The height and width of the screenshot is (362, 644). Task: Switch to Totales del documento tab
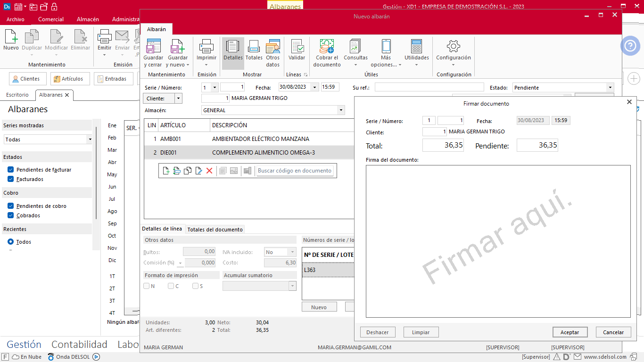coord(215,230)
